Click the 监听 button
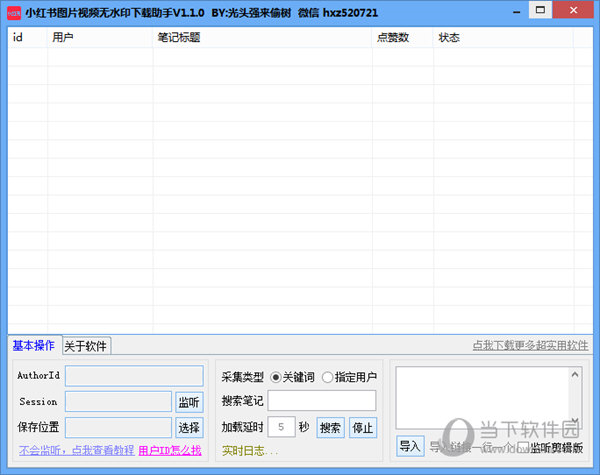Screen dimensions: 600x475 (189, 402)
